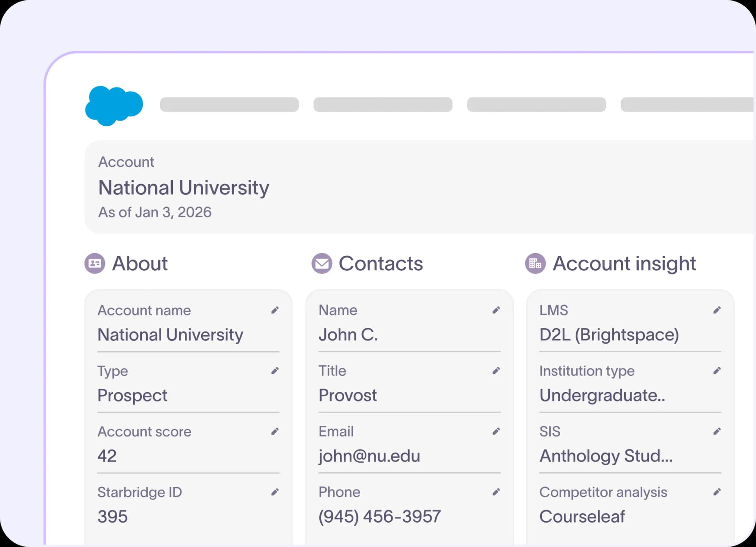Click the National University account header
756x547 pixels.
point(183,188)
